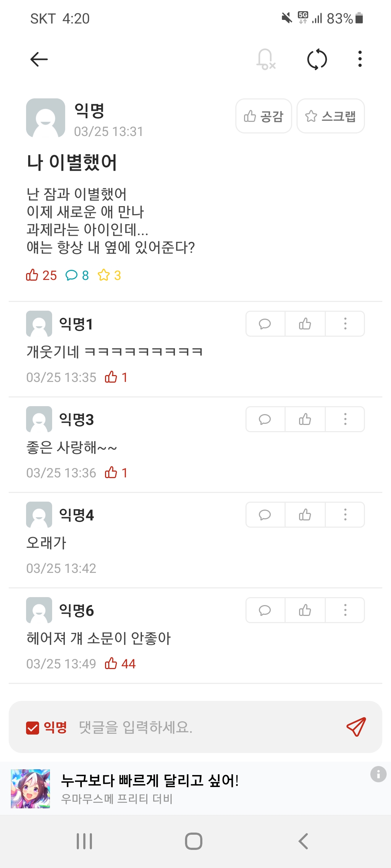Like 익명6's comment with thumbs-up

point(305,610)
